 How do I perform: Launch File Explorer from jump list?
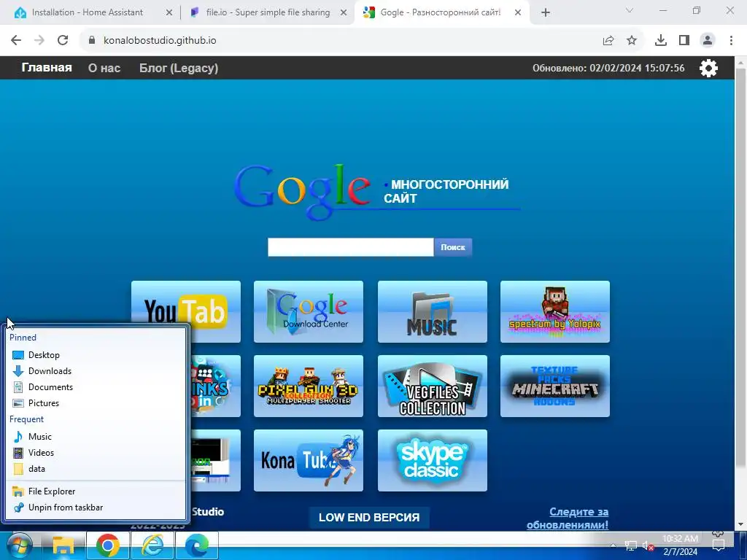(96, 491)
